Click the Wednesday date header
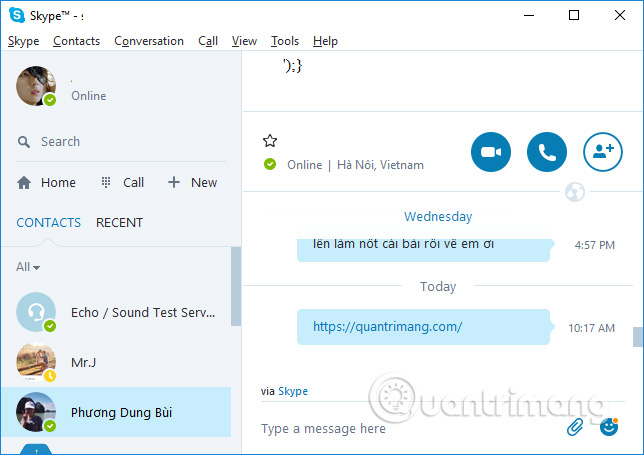The width and height of the screenshot is (644, 455). pyautogui.click(x=438, y=216)
